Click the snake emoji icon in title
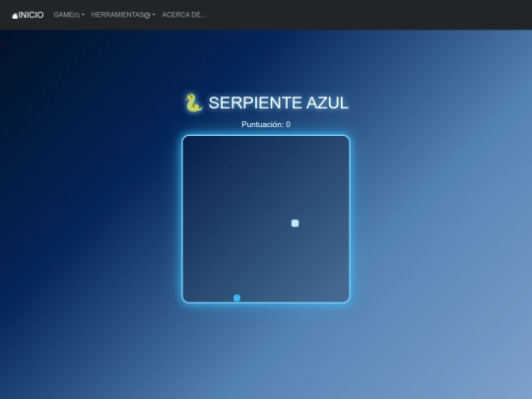Screen dimensions: 532x399 [194, 102]
